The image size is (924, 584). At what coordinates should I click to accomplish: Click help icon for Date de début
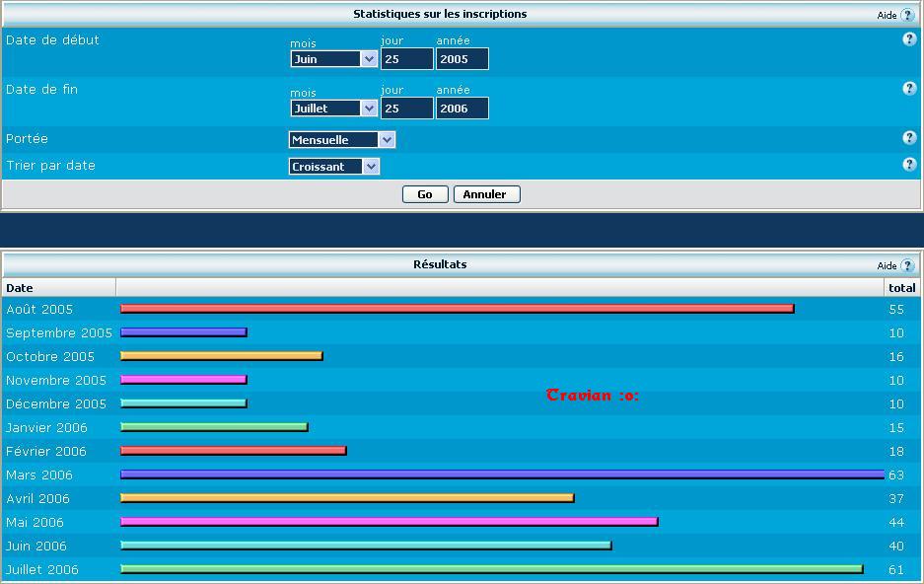(x=909, y=39)
